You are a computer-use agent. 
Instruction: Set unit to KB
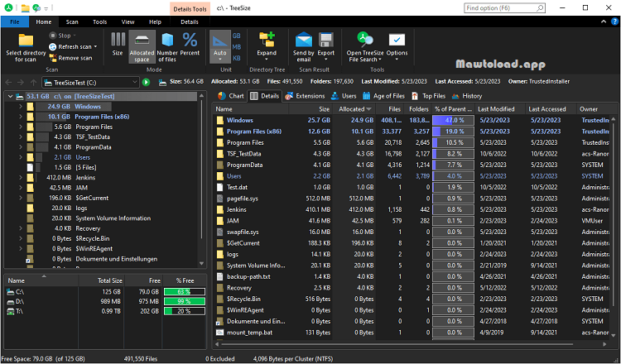point(237,58)
